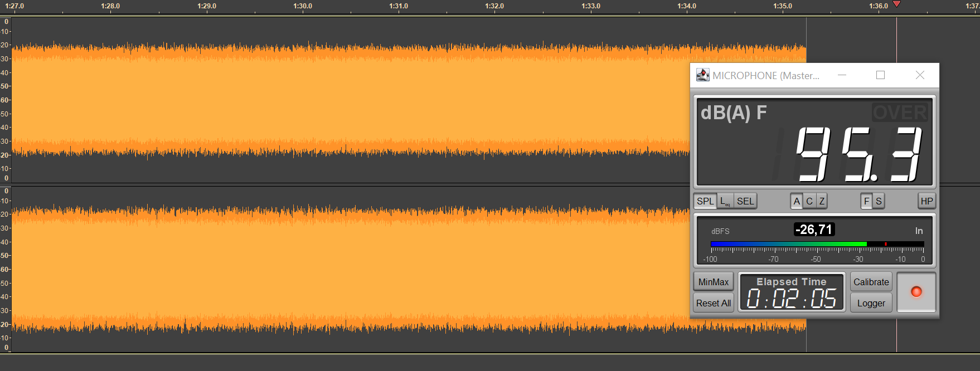Click the OVER overload indicator

coord(900,113)
